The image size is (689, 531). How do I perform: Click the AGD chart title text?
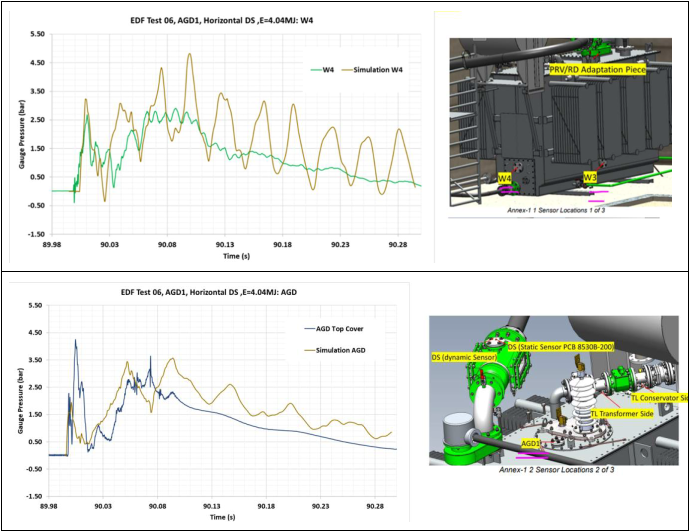pyautogui.click(x=209, y=292)
